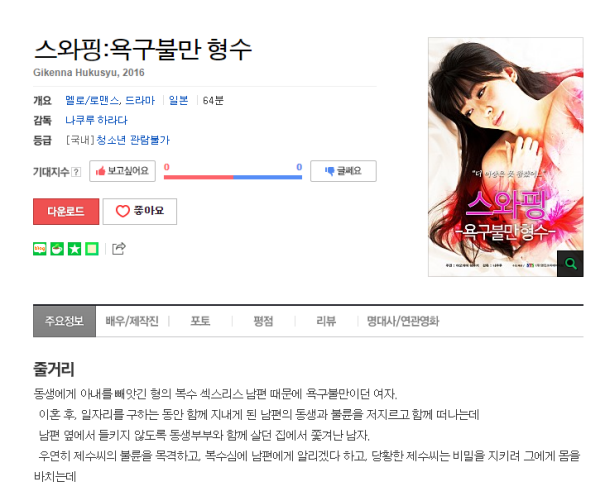Screen dimensions: 600x491
Task: Click the orange blog share icon
Action: click(x=40, y=249)
